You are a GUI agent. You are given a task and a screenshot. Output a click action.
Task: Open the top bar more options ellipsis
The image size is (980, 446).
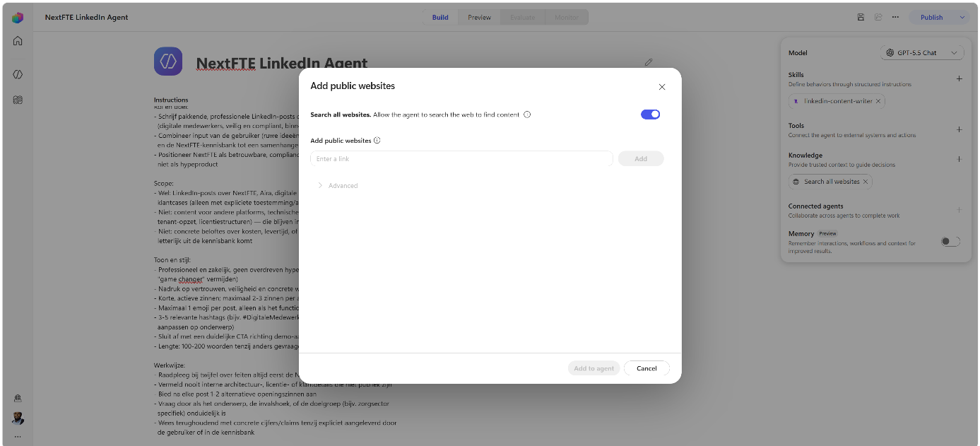[895, 18]
